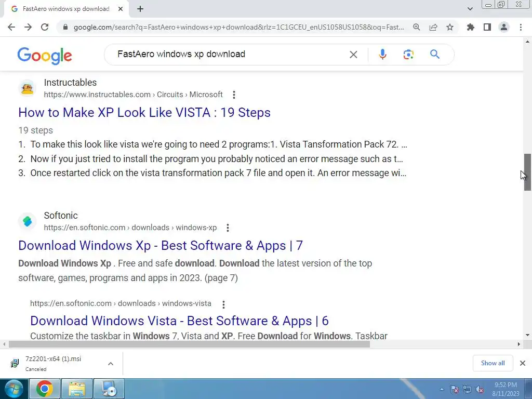Screen dimensions: 532x399
Task: Expand the 7z2201-x64 download options chevron
Action: [x=111, y=364]
